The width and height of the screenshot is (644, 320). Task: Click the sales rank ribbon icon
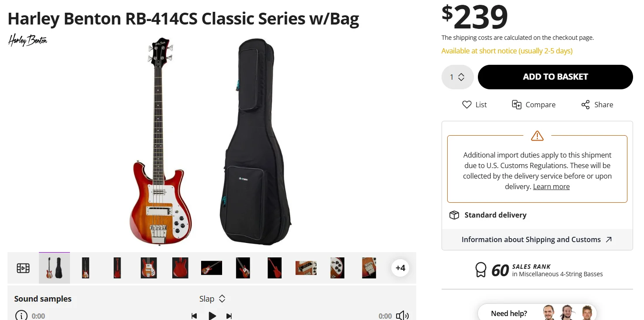tap(480, 270)
